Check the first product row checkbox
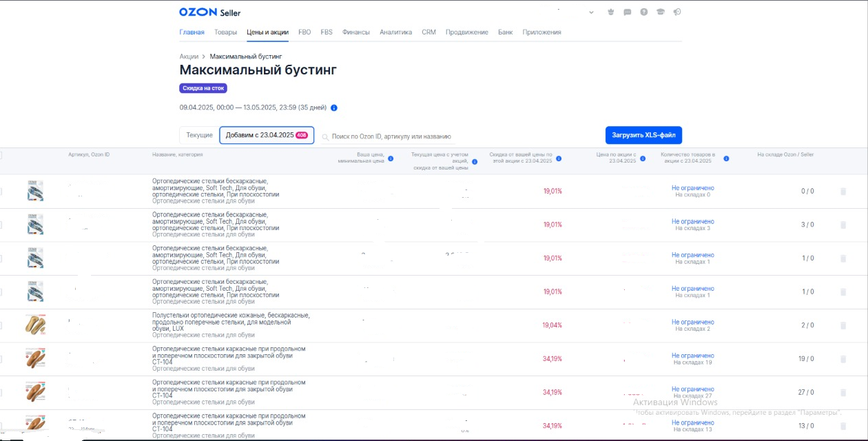The image size is (868, 441). point(1,192)
